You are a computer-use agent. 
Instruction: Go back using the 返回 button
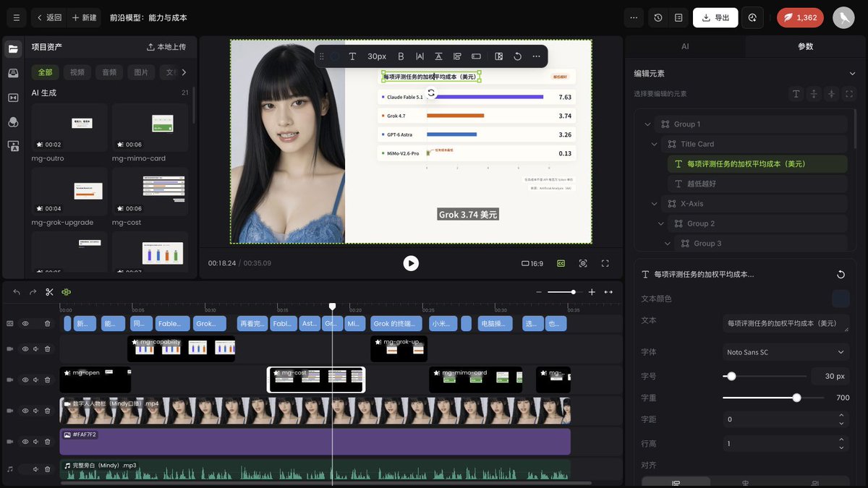point(49,17)
